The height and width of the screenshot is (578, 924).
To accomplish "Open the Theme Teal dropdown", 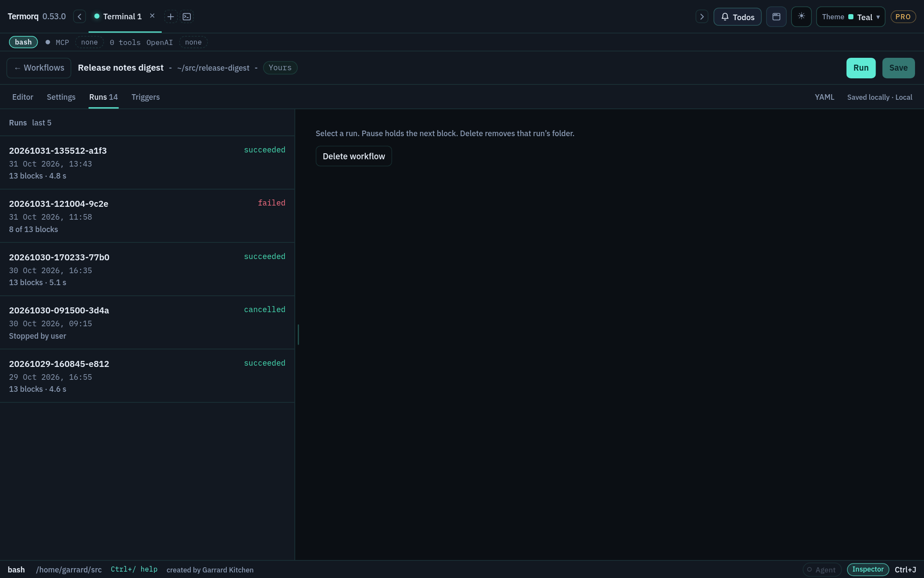I will [850, 17].
